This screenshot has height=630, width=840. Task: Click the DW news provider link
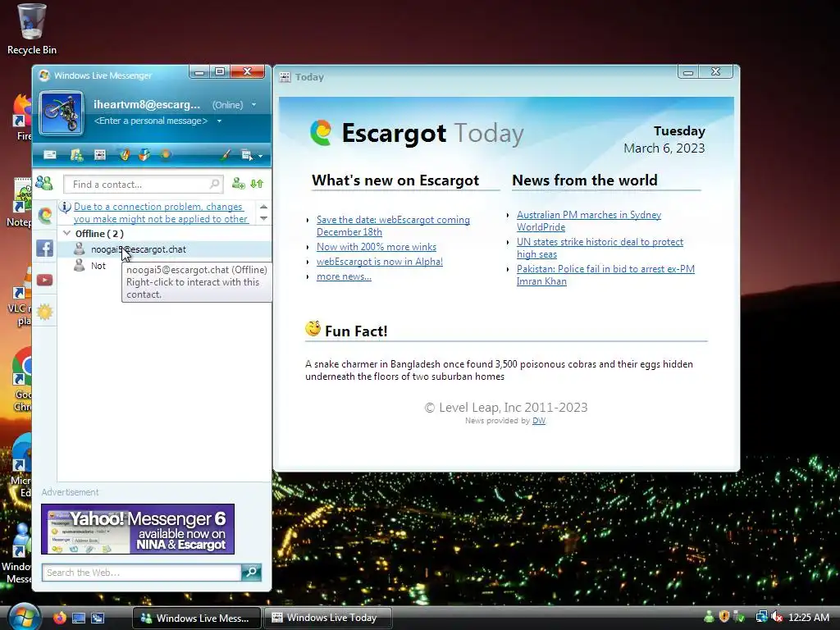click(538, 421)
